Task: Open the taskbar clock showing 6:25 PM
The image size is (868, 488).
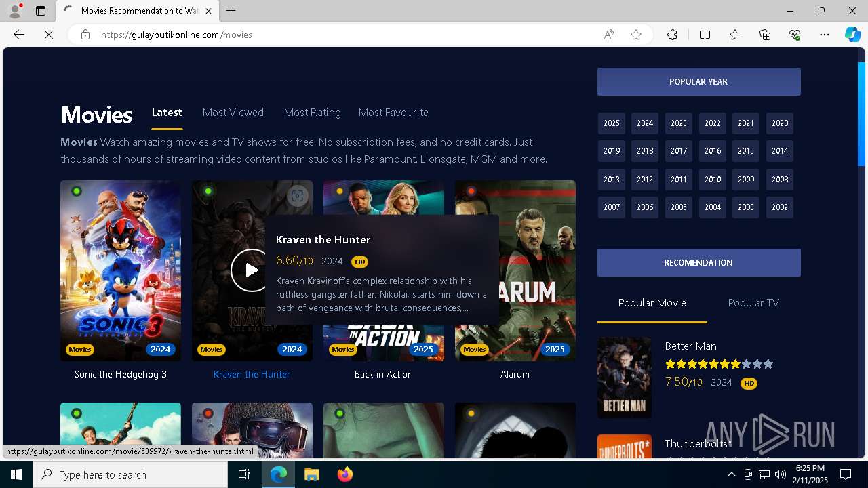Action: (810, 474)
